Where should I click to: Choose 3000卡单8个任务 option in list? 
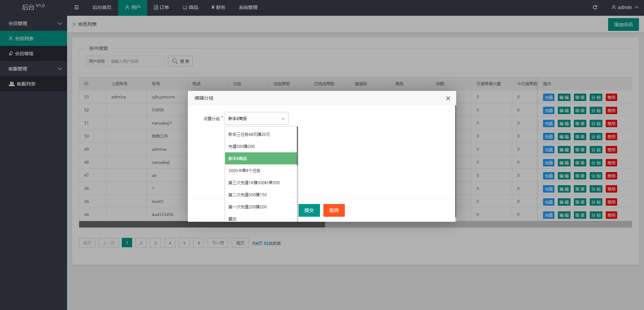(x=244, y=171)
